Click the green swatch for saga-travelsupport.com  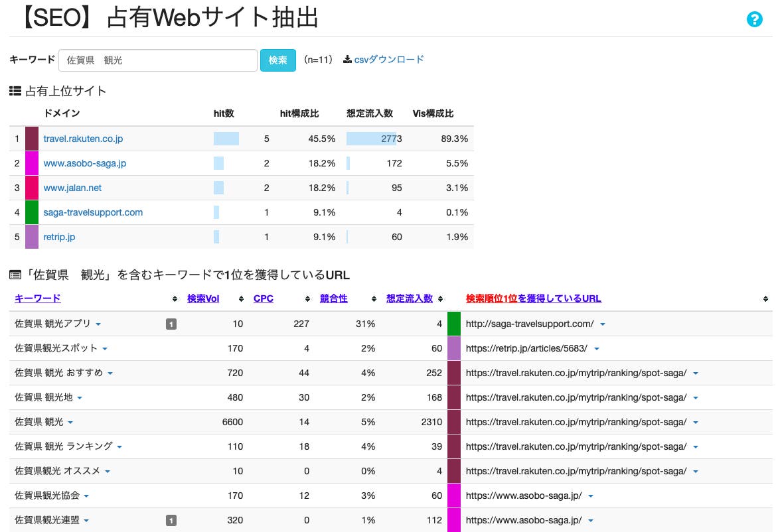click(32, 212)
